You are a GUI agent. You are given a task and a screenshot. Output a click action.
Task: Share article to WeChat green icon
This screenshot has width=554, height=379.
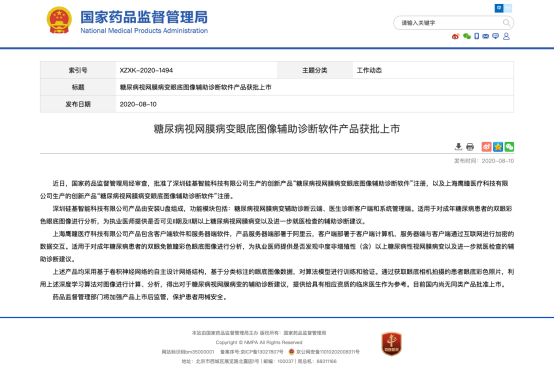[x=509, y=147]
